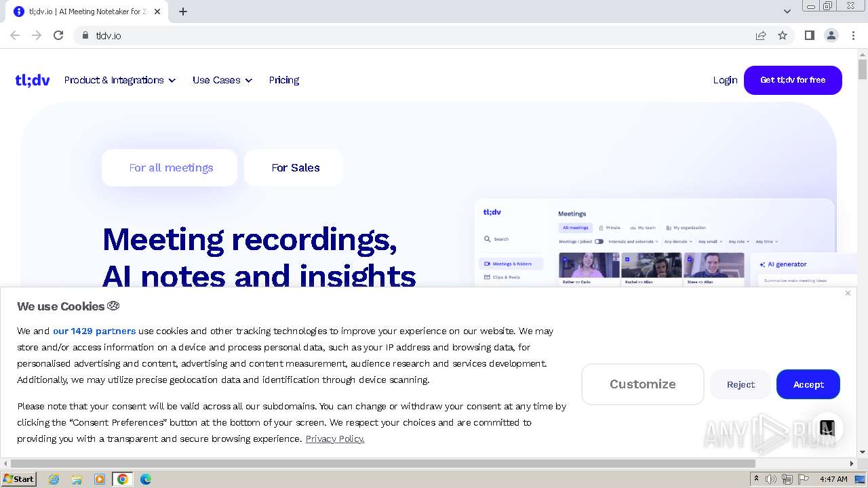Click Search icon in preview sidebar
Screen dimensions: 868x488
tap(488, 239)
